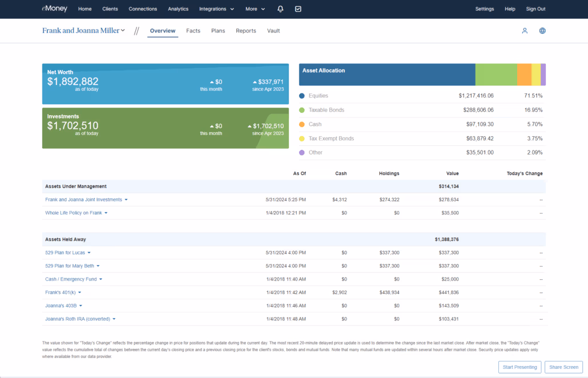
Task: Click the Share Screen button
Action: pyautogui.click(x=563, y=367)
